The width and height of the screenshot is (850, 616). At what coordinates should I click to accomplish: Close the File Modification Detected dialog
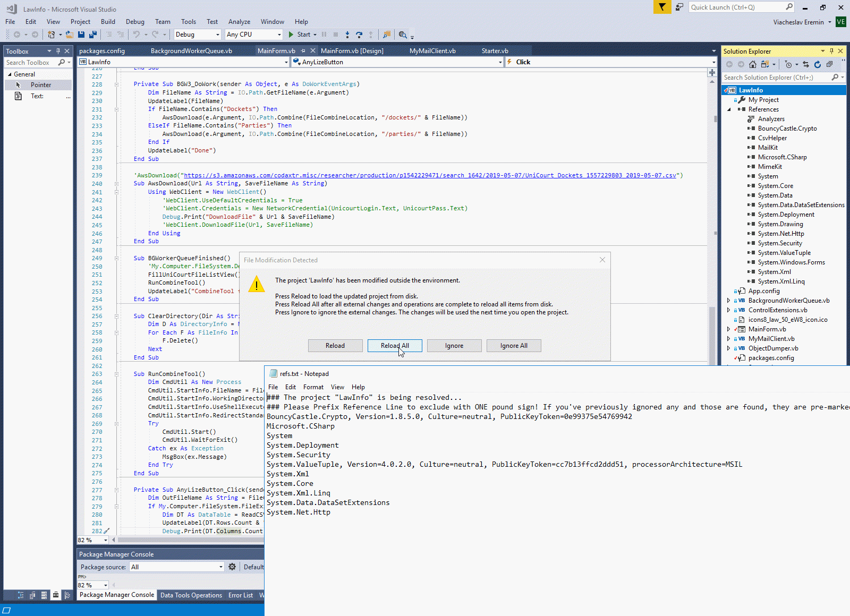click(x=602, y=260)
